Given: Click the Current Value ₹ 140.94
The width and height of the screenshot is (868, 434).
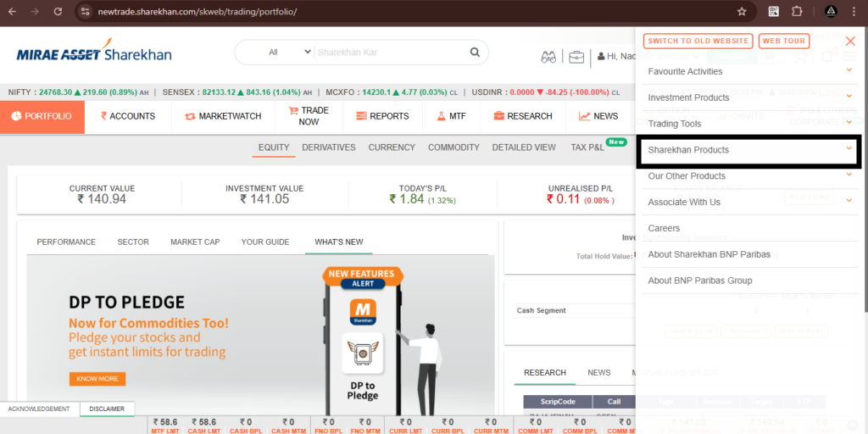Looking at the screenshot, I should [102, 198].
